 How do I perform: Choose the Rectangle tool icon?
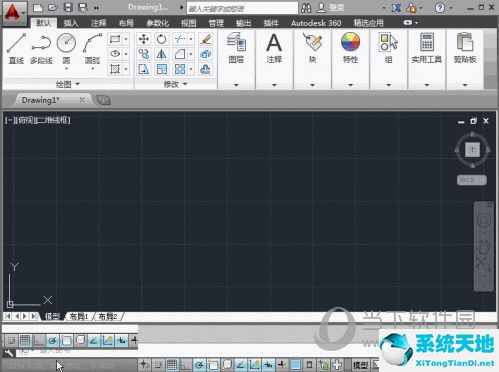(x=115, y=39)
